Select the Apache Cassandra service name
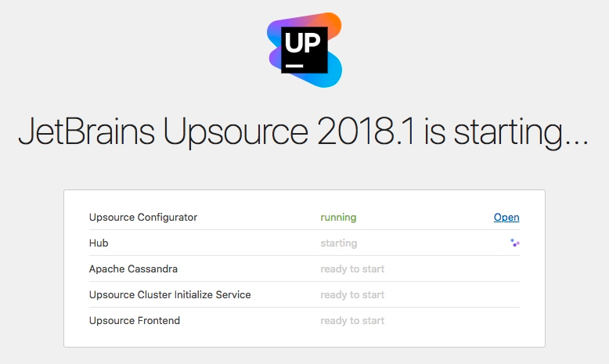The width and height of the screenshot is (609, 364). (133, 269)
